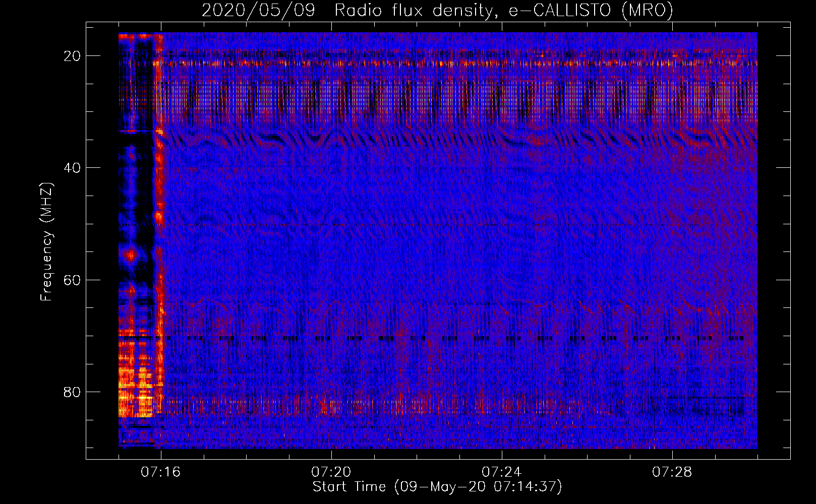Click the '60' frequency tick label
The height and width of the screenshot is (504, 816).
[73, 280]
